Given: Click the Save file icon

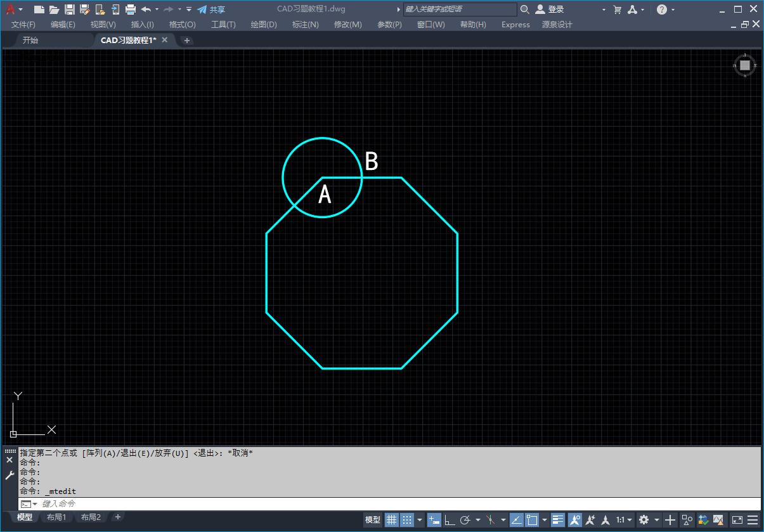Looking at the screenshot, I should click(70, 10).
